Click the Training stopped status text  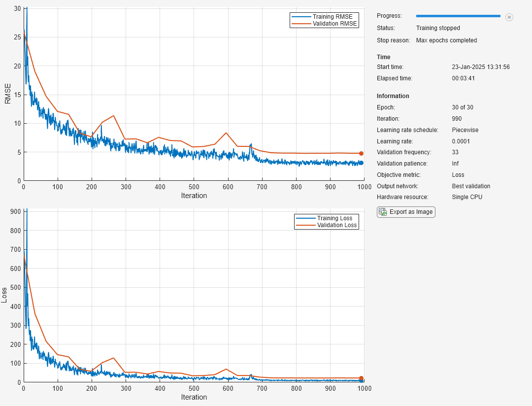click(x=438, y=28)
